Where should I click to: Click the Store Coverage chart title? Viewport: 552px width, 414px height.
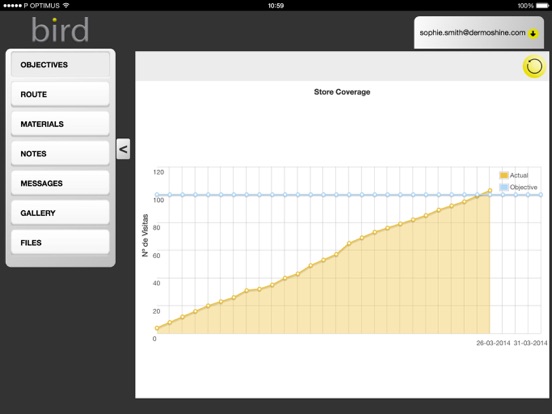[342, 92]
